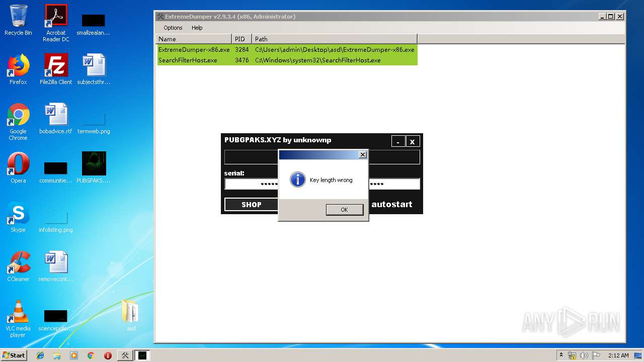Open Windows Explorer from taskbar
This screenshot has width=644, height=362.
click(x=57, y=355)
